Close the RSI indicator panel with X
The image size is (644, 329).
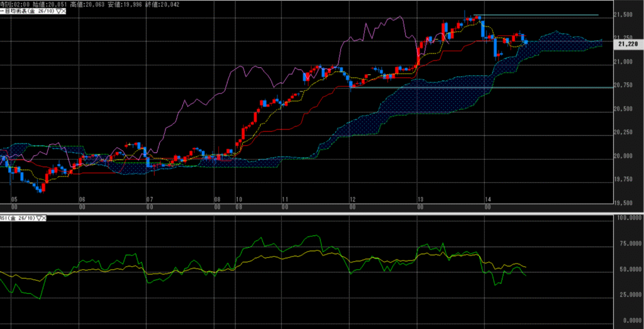tap(45, 218)
